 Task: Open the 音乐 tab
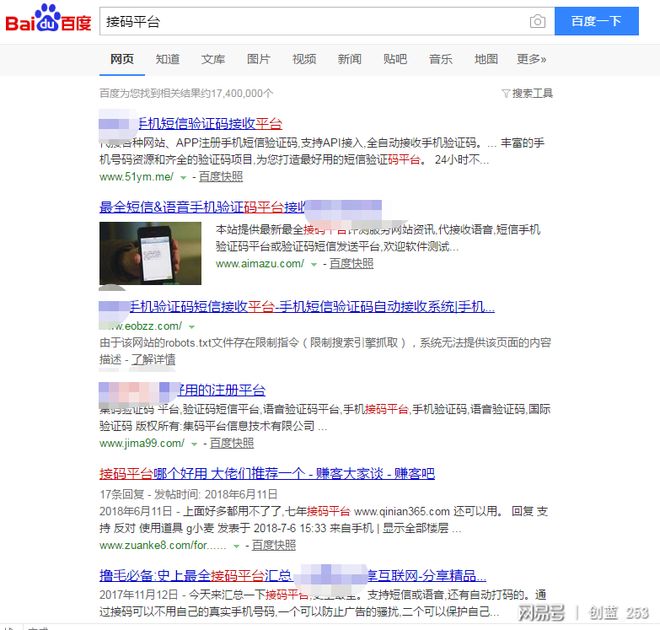[x=440, y=59]
